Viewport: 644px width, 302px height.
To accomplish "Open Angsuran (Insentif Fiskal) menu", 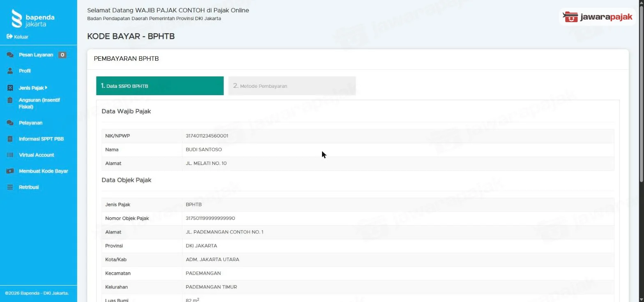I will click(39, 103).
